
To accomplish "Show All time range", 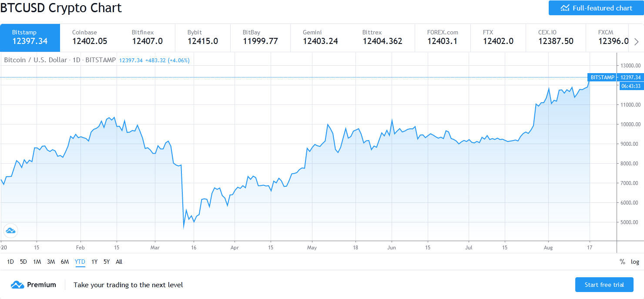I will pyautogui.click(x=119, y=262).
